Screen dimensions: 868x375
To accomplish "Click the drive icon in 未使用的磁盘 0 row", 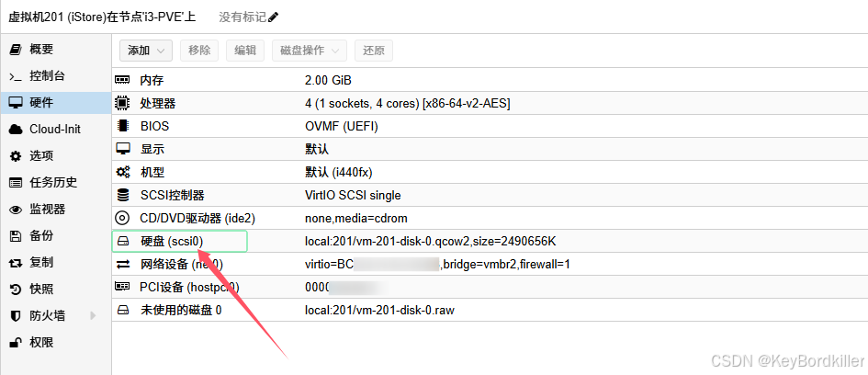I will pyautogui.click(x=122, y=310).
